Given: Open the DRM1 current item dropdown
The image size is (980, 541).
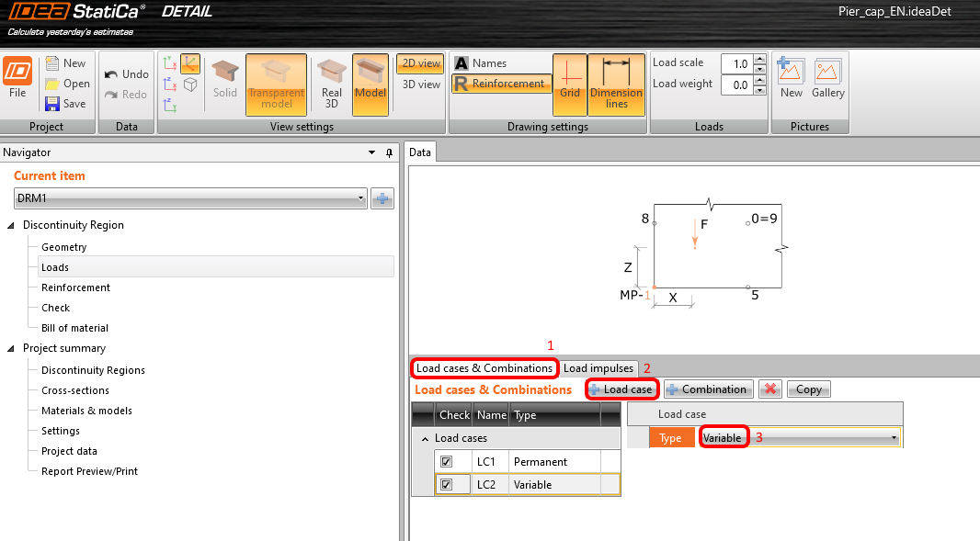Looking at the screenshot, I should coord(360,198).
